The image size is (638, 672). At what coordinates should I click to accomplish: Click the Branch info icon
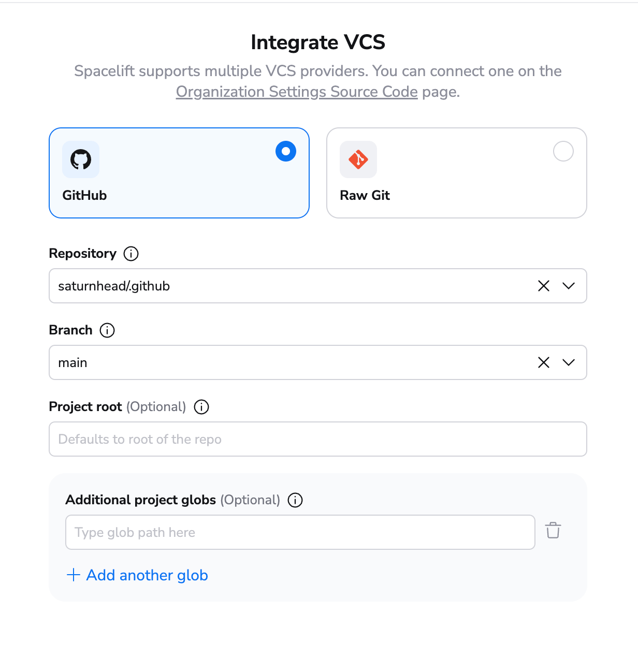tap(107, 330)
